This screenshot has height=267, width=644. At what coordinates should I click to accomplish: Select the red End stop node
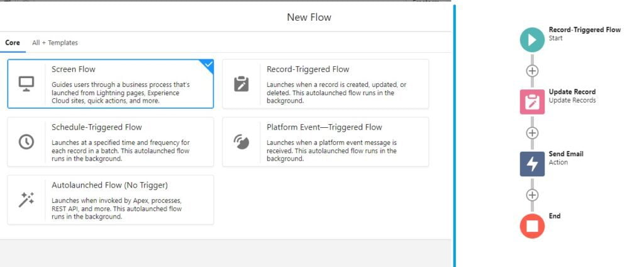click(532, 226)
